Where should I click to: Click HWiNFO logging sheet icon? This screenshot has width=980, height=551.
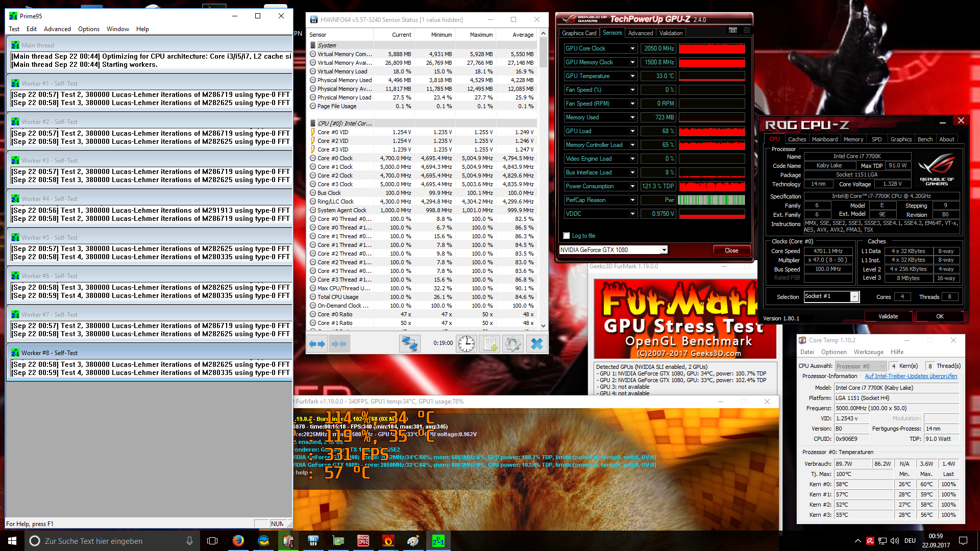coord(490,344)
